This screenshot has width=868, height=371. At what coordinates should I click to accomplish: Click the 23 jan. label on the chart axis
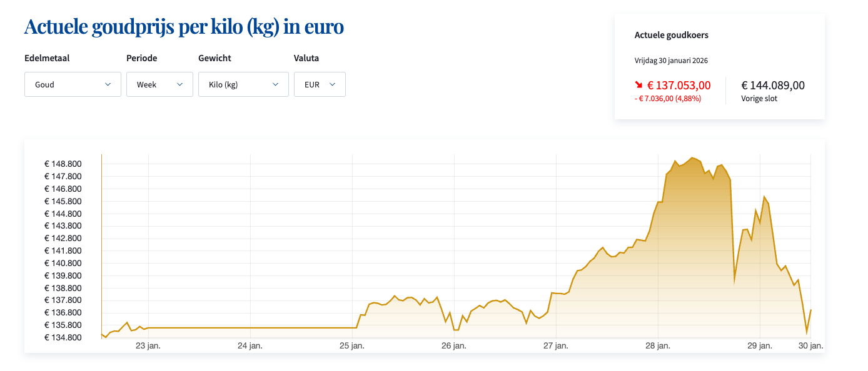tap(148, 345)
